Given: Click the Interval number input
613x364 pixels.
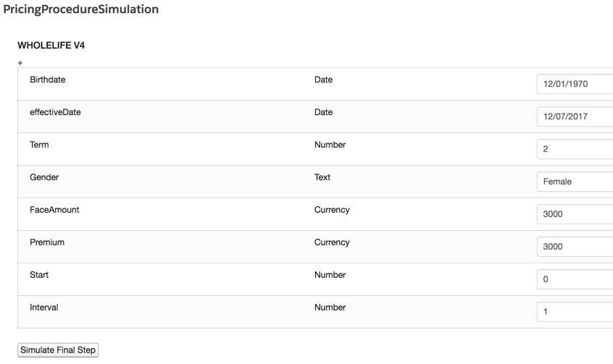Looking at the screenshot, I should point(575,312).
